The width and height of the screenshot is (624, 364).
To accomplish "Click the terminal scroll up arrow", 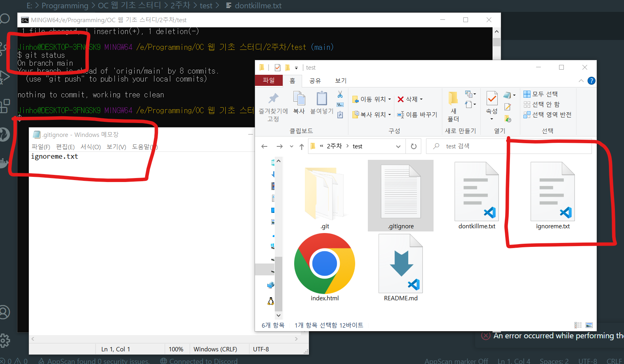I will [x=497, y=32].
